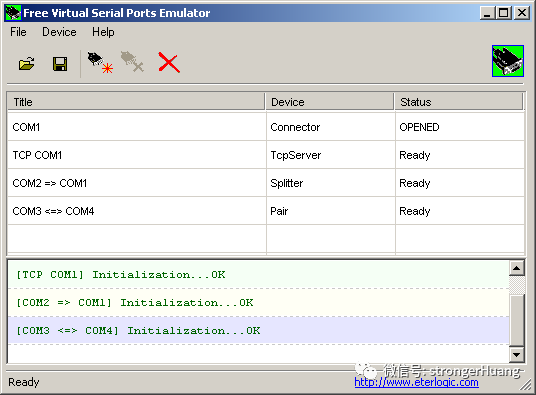Click the Status column header
The image size is (536, 395).
point(459,102)
